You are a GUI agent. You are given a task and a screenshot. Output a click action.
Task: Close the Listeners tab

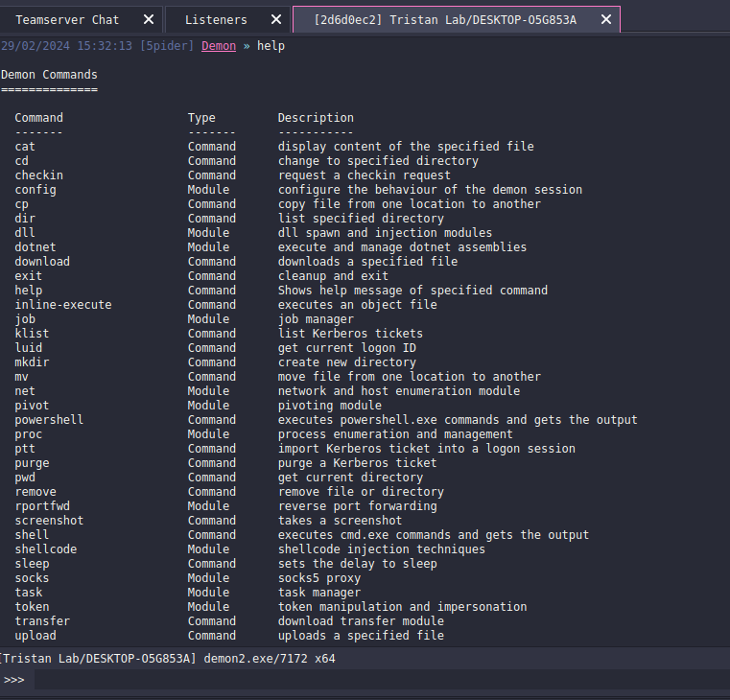coord(276,19)
